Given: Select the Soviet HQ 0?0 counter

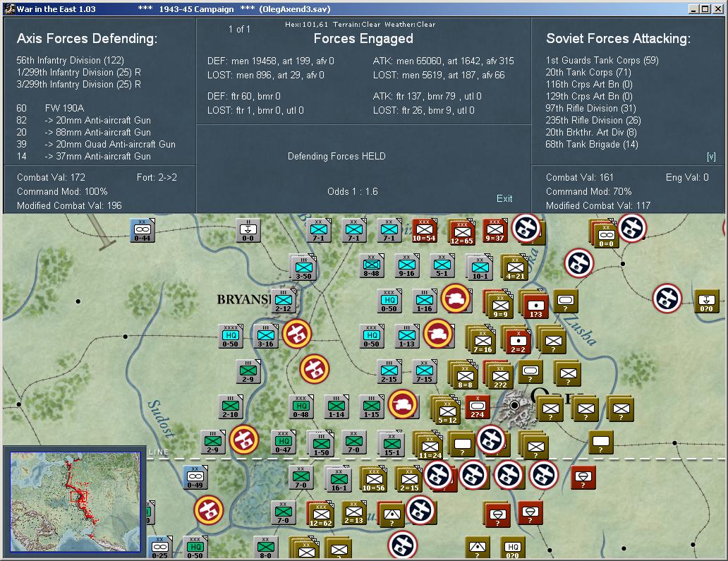Looking at the screenshot, I should pyautogui.click(x=512, y=548).
